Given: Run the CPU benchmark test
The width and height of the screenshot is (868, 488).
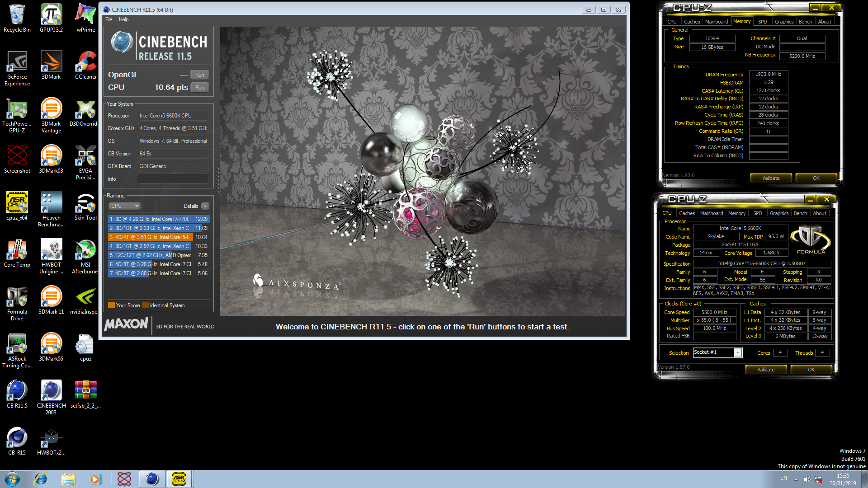Looking at the screenshot, I should [199, 87].
